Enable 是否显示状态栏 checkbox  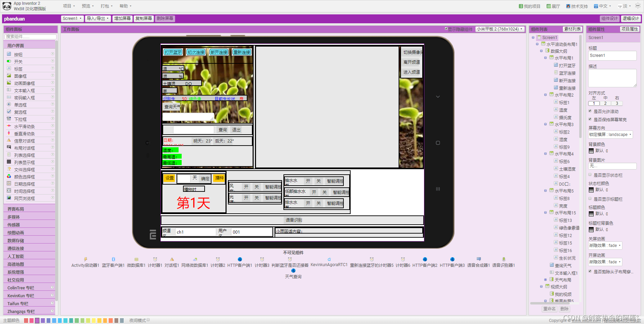tap(590, 175)
